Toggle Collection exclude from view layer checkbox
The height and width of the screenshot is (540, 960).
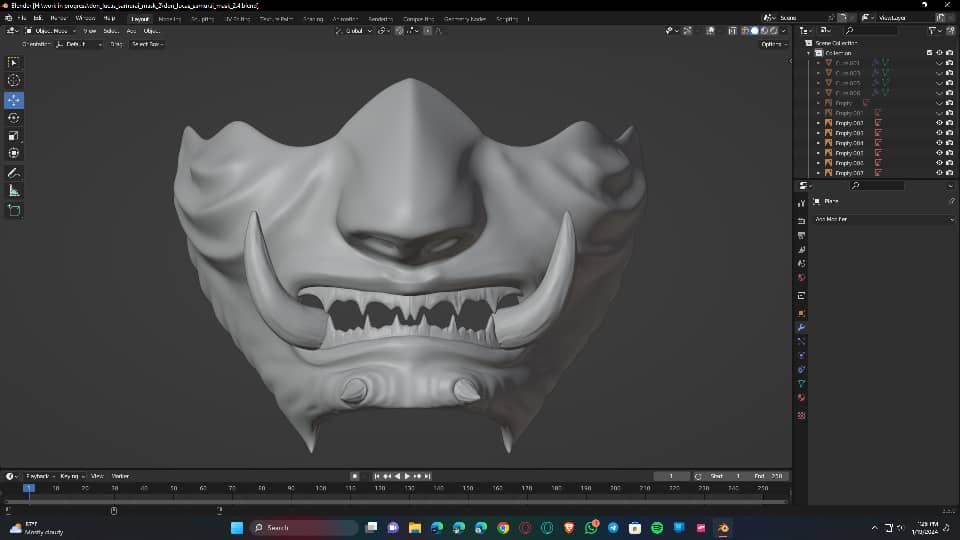click(929, 53)
